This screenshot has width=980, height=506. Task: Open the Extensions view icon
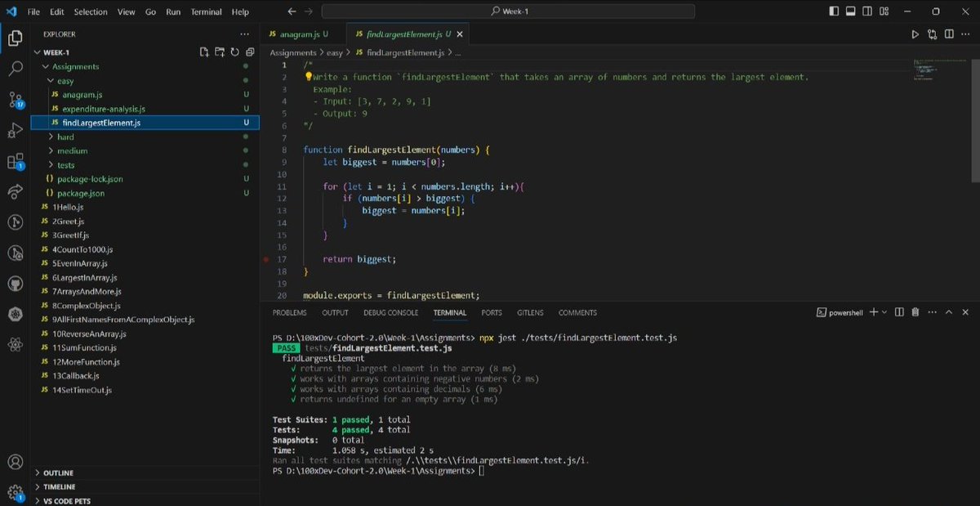(x=15, y=161)
